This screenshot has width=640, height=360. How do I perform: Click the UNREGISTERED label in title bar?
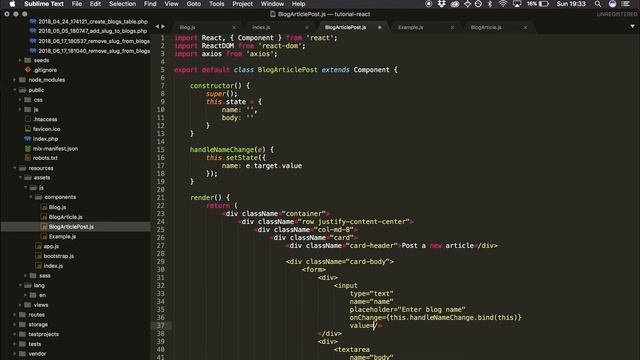pyautogui.click(x=617, y=14)
